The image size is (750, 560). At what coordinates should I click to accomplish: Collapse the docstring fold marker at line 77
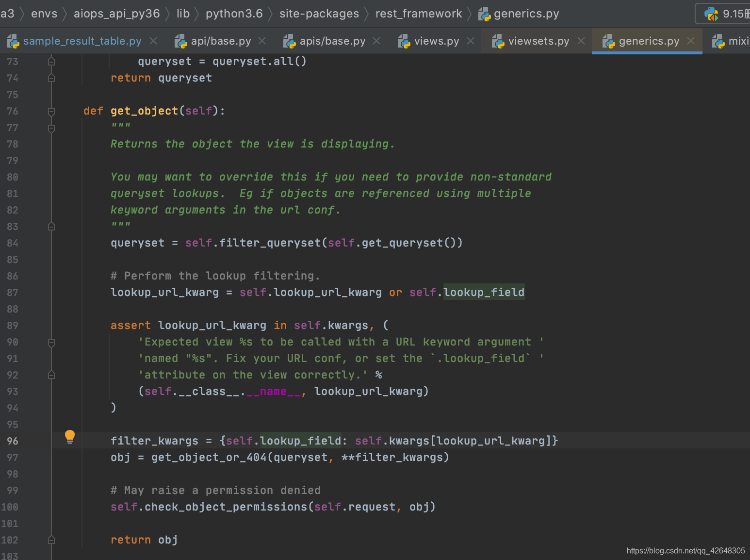click(x=51, y=128)
